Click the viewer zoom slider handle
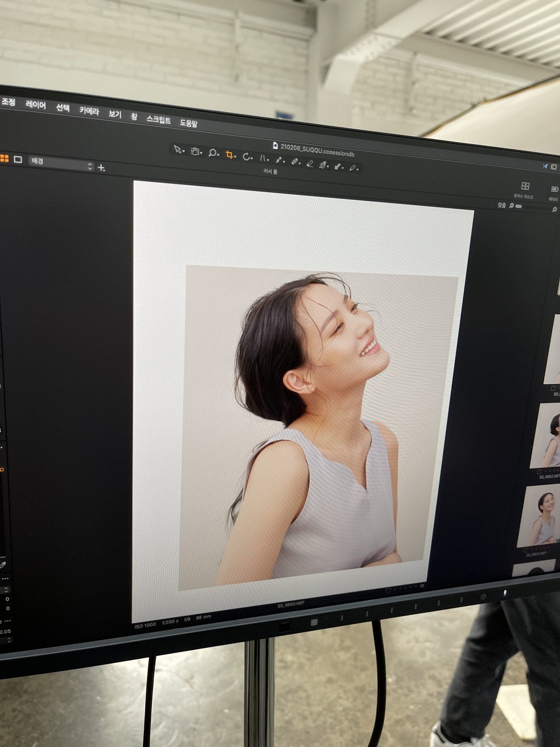This screenshot has height=747, width=560. pyautogui.click(x=518, y=206)
